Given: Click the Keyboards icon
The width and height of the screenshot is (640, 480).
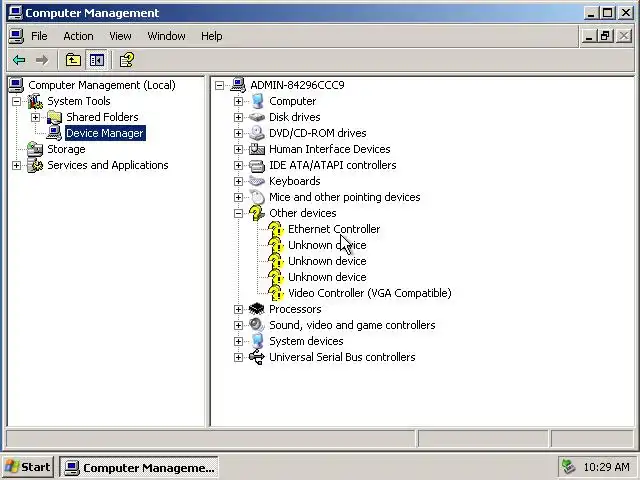Looking at the screenshot, I should click(x=257, y=181).
